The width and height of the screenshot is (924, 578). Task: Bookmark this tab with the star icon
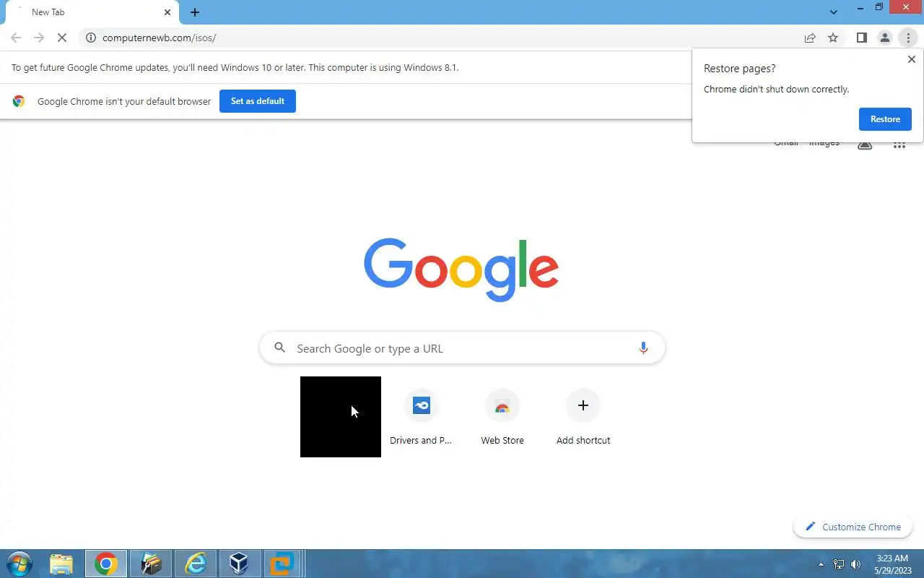click(x=833, y=38)
